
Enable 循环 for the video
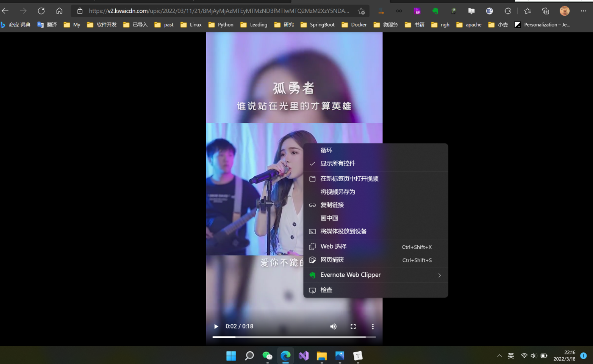326,150
